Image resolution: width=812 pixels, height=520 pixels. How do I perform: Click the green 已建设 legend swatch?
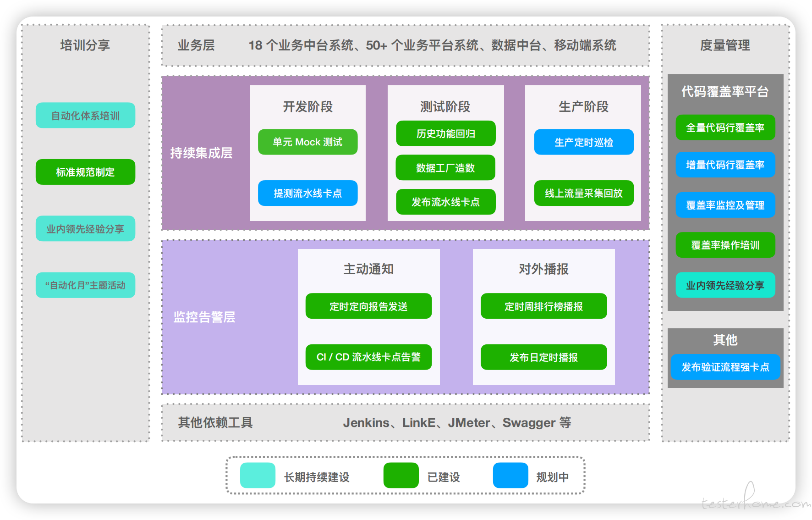(x=401, y=475)
